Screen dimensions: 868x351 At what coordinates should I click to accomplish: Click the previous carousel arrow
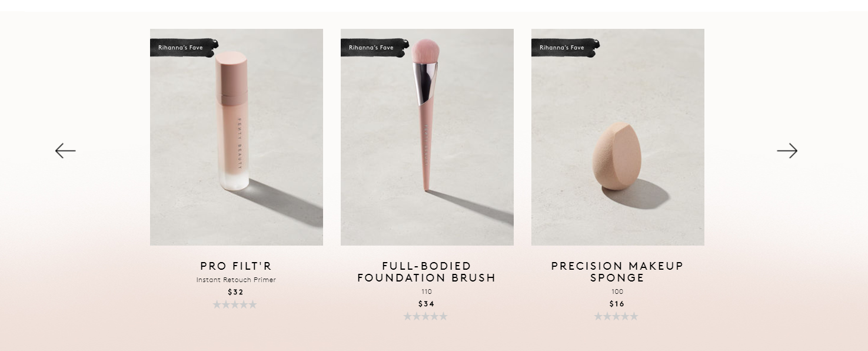(x=65, y=151)
